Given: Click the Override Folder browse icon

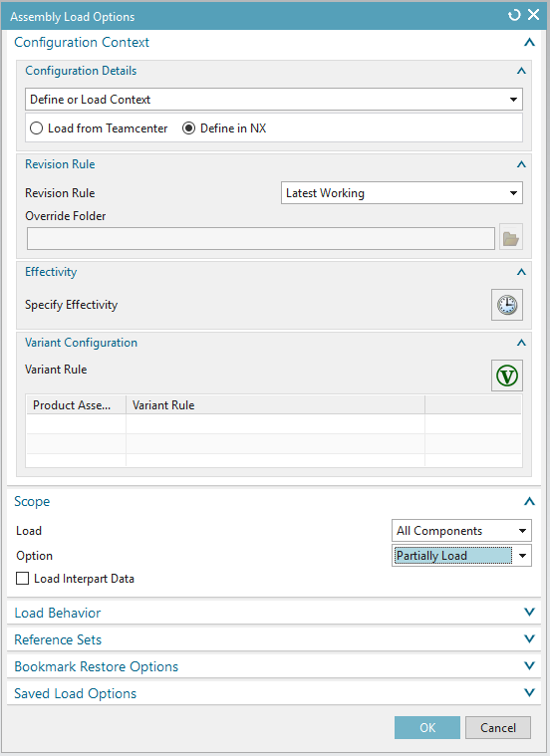Looking at the screenshot, I should tap(511, 239).
